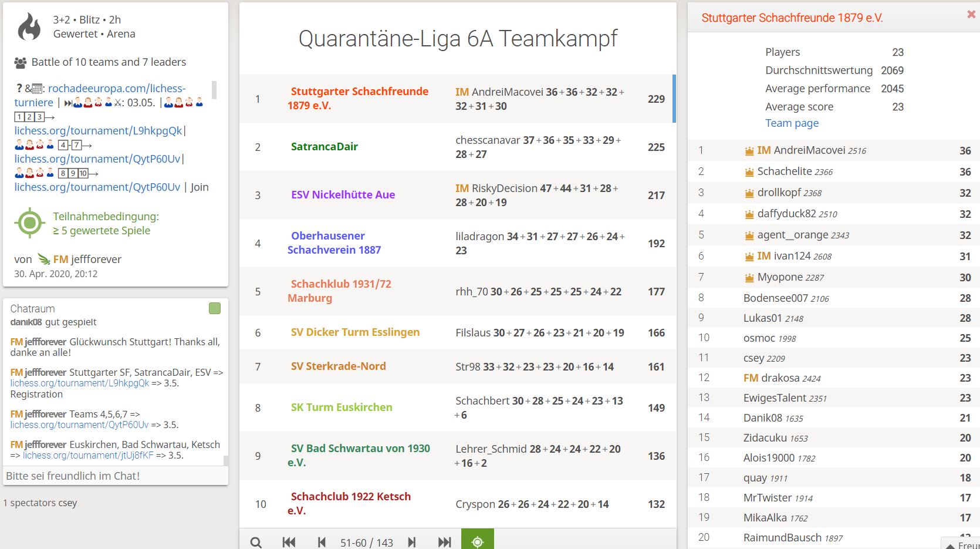Screen dimensions: 980x549
Task: Toggle the Chatraum chat enable checkbox
Action: 215,308
